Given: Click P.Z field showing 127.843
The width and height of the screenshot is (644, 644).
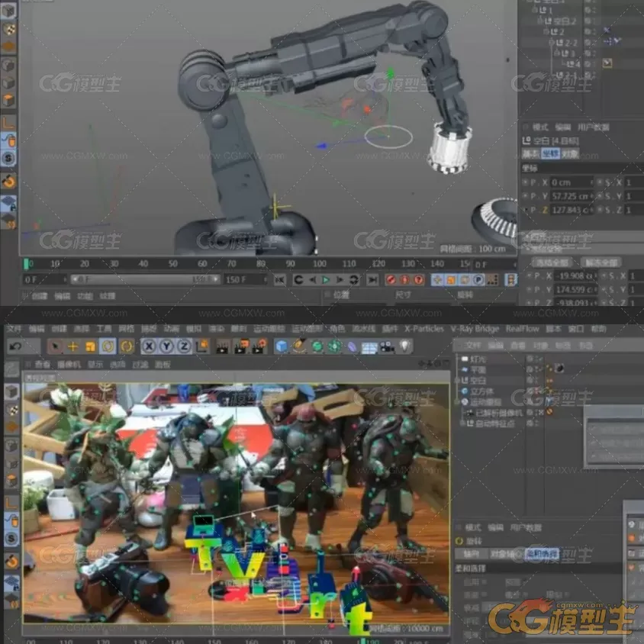Looking at the screenshot, I should coord(572,210).
